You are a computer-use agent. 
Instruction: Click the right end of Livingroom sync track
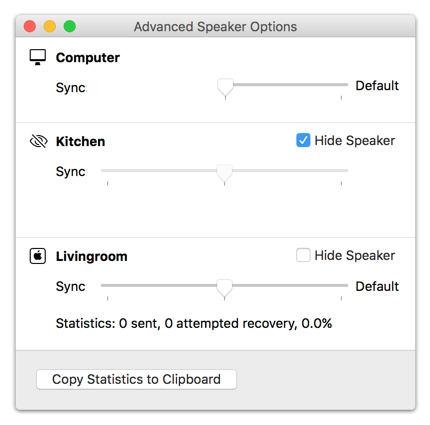tap(345, 285)
